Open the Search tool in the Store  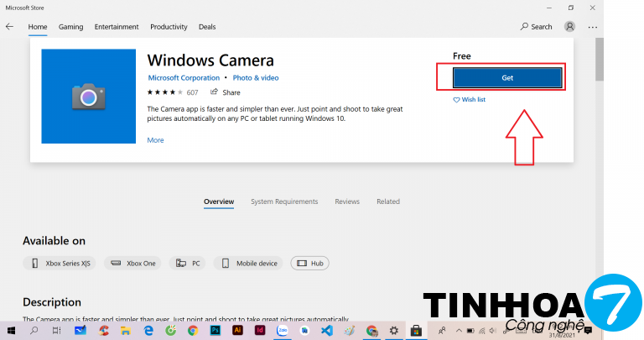click(537, 27)
